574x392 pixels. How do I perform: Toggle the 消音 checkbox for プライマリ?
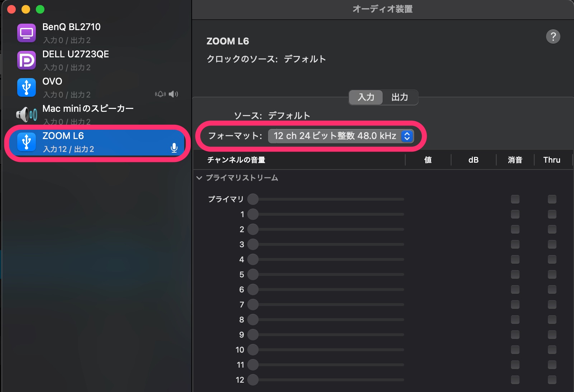(515, 199)
